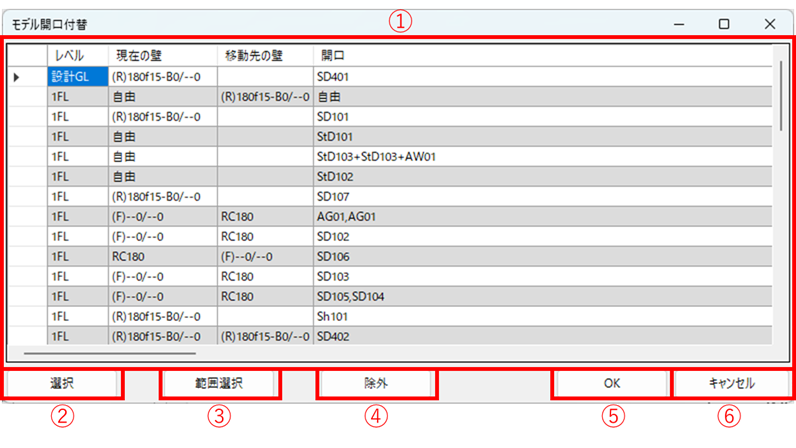Click the レベル column header
The image size is (796, 448).
pos(77,55)
